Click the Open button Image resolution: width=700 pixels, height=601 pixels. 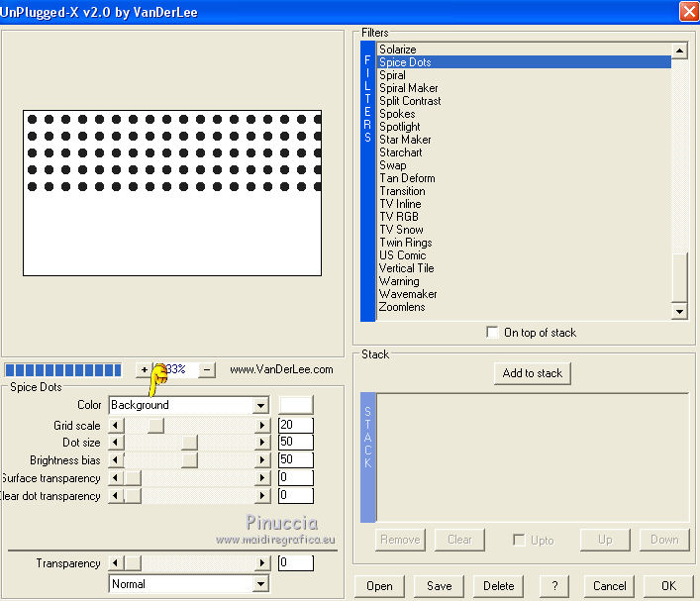tap(379, 586)
